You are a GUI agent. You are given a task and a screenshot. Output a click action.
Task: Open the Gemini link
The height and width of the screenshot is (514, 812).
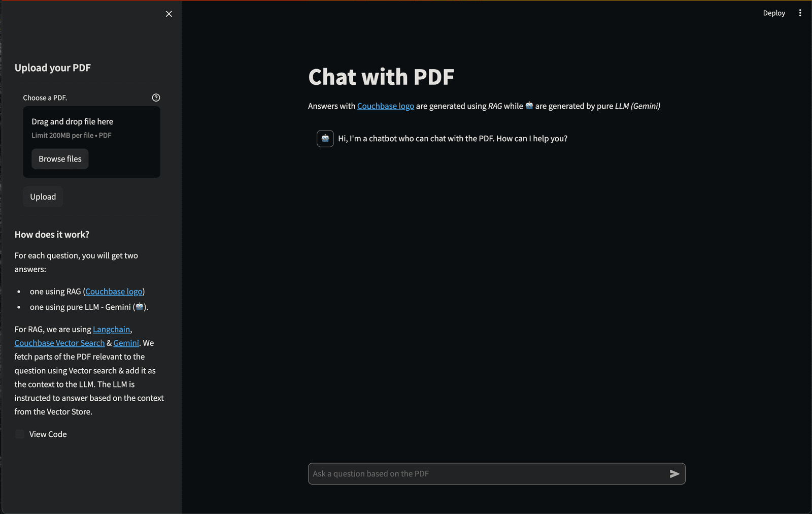coord(126,343)
